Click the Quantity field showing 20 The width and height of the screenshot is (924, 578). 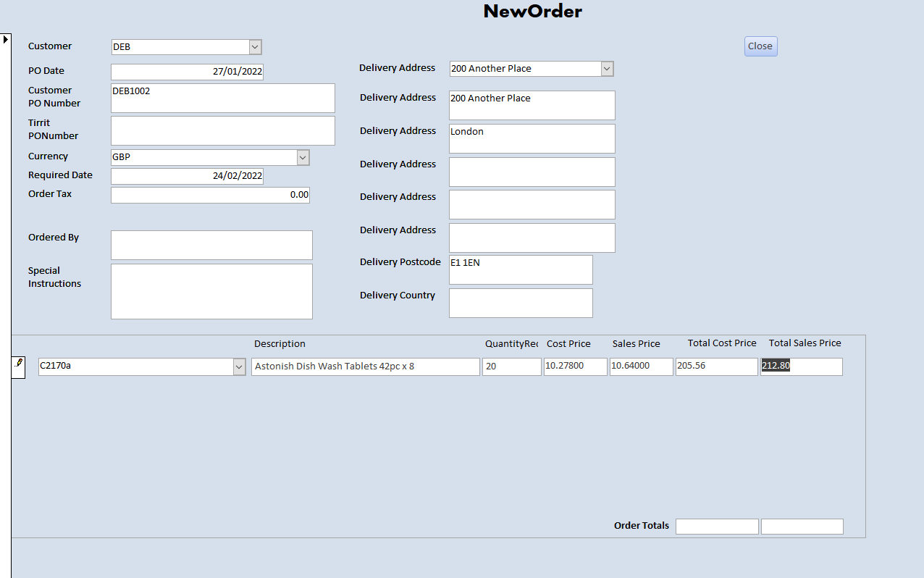512,367
